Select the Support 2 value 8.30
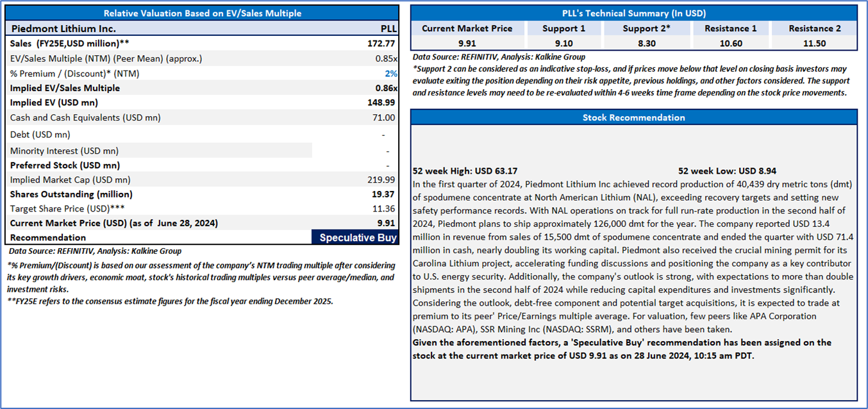This screenshot has width=868, height=409. [x=646, y=44]
